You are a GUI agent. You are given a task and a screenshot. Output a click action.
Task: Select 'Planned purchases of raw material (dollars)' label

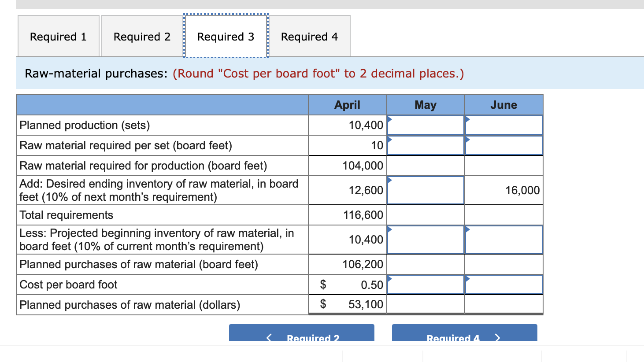coord(130,305)
